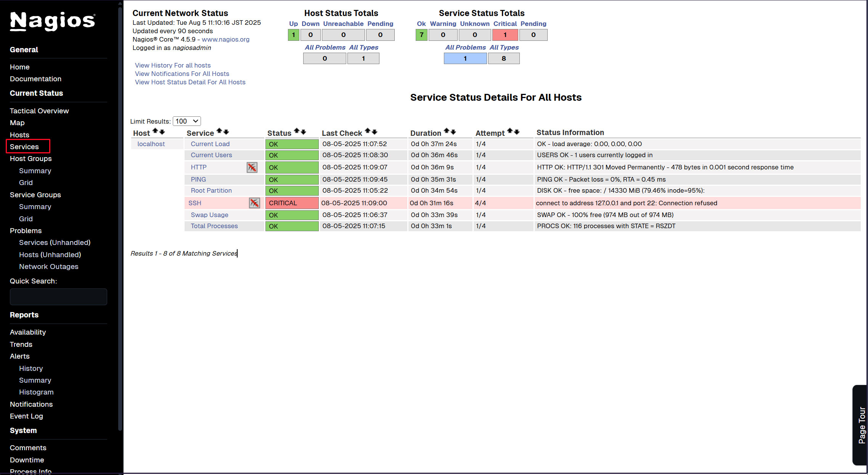Sort Status column ascending with up arrow
This screenshot has height=475, width=868.
tap(297, 131)
